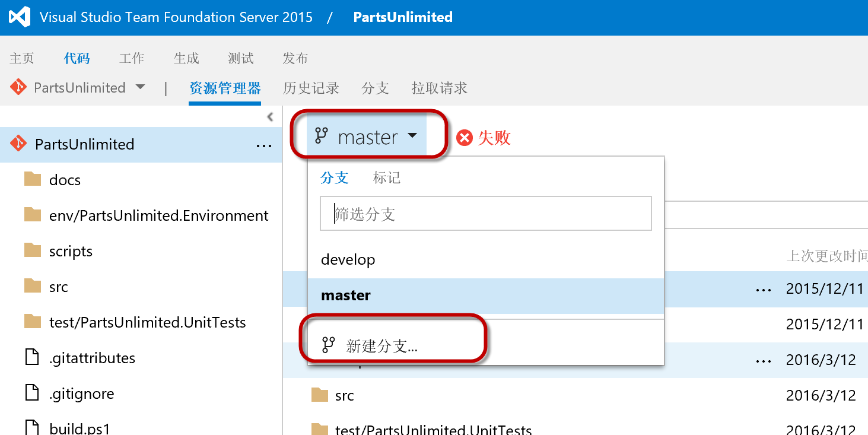Expand the PartsUnlimited repository dropdown arrow
The image size is (868, 435).
(140, 87)
